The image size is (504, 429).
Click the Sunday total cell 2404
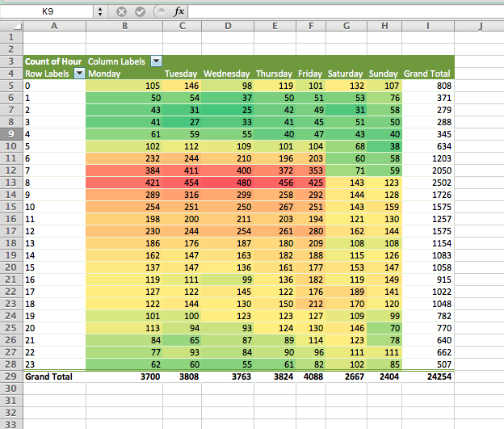click(384, 376)
